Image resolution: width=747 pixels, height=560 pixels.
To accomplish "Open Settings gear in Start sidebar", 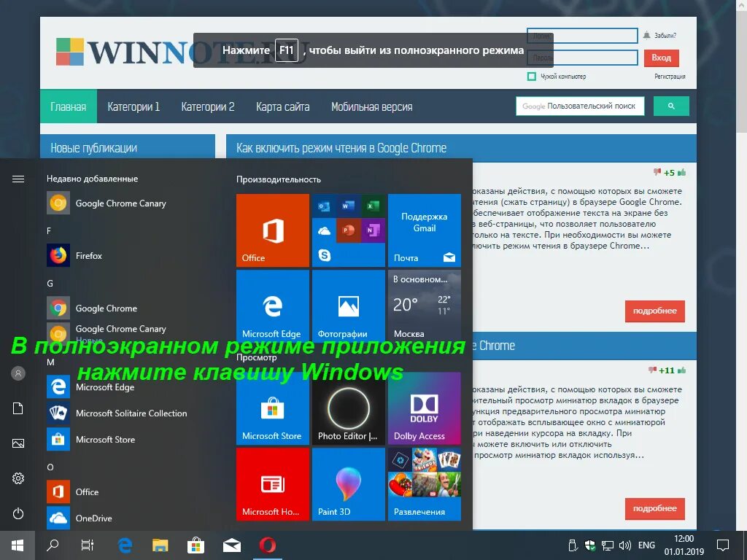I will click(x=18, y=478).
